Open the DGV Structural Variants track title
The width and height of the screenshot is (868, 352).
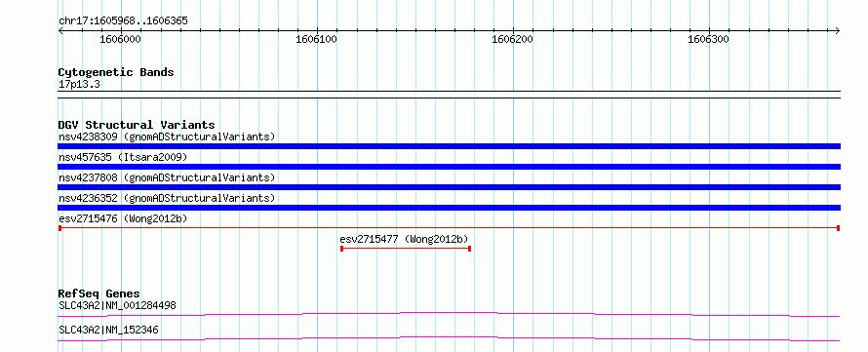pos(137,125)
